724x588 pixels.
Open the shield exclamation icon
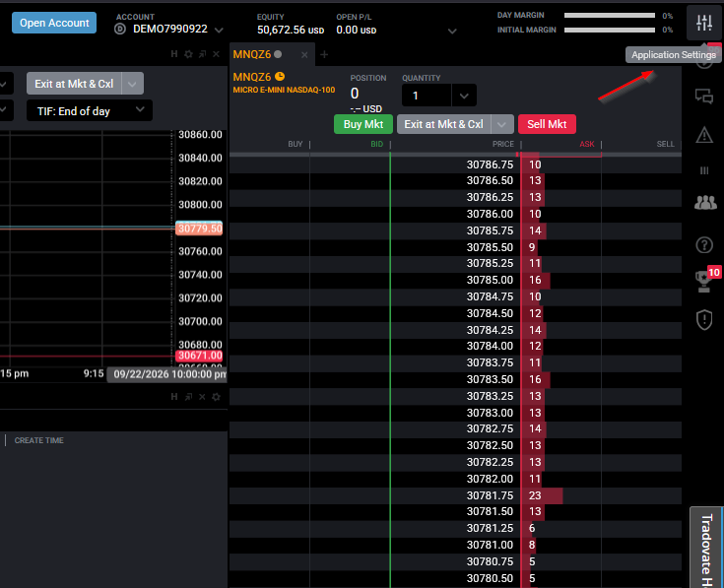click(704, 320)
